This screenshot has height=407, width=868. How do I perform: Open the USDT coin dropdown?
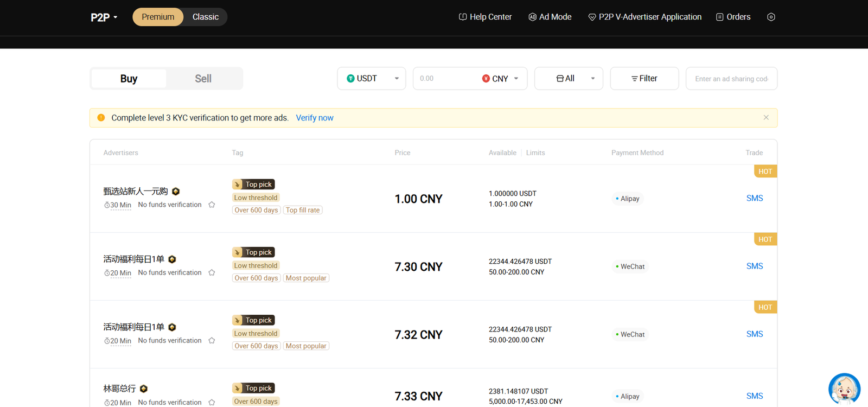tap(372, 79)
